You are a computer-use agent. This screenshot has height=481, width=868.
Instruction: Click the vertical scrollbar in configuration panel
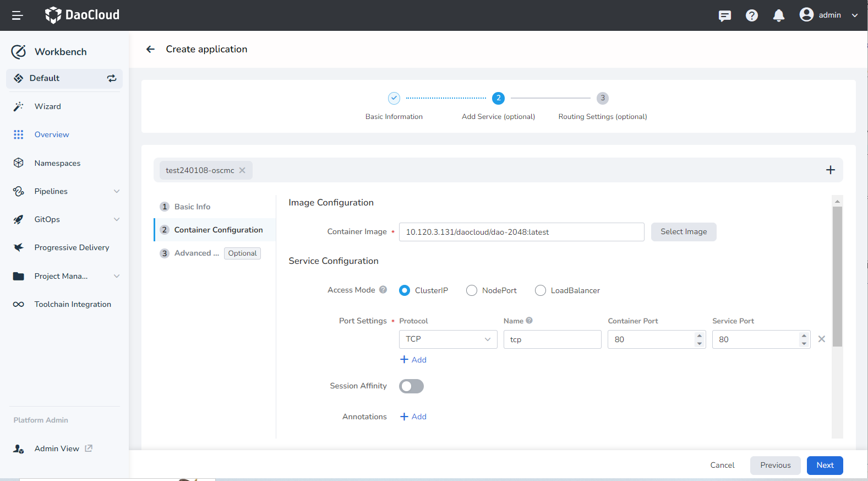pos(837,275)
